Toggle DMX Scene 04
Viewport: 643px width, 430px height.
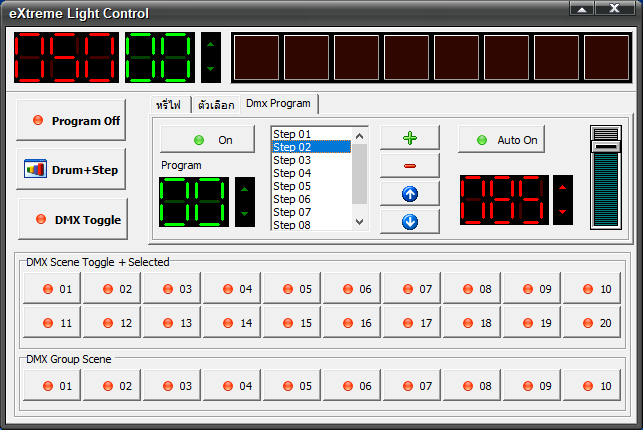[232, 289]
